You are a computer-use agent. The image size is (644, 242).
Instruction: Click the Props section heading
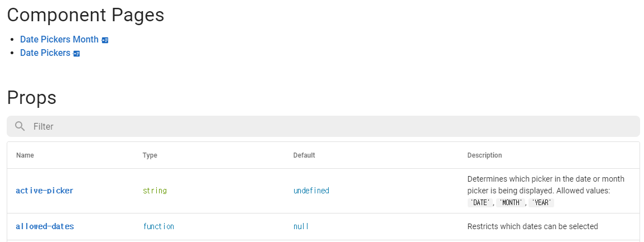[x=32, y=98]
